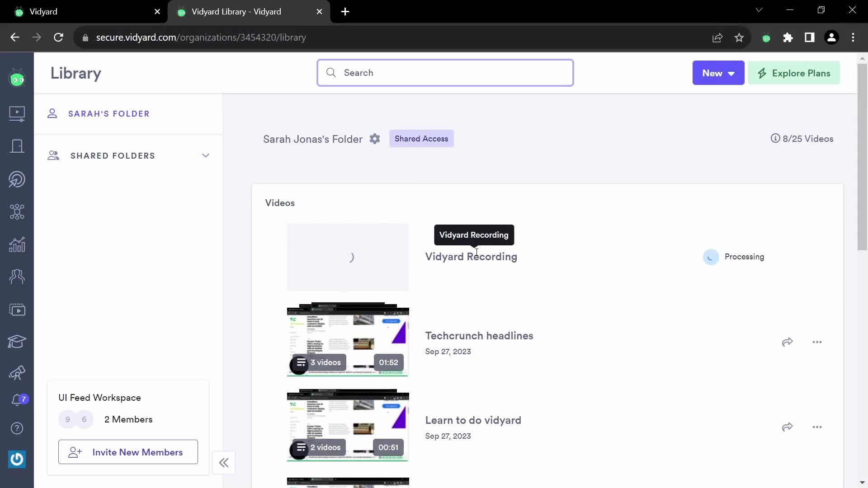The image size is (868, 488).
Task: Click the Vidyard robot logo in sidebar
Action: (x=17, y=79)
